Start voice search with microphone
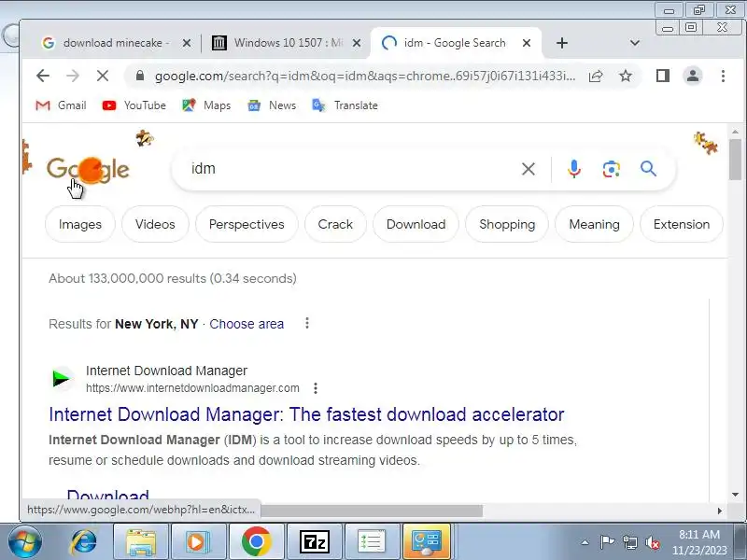 click(x=574, y=169)
